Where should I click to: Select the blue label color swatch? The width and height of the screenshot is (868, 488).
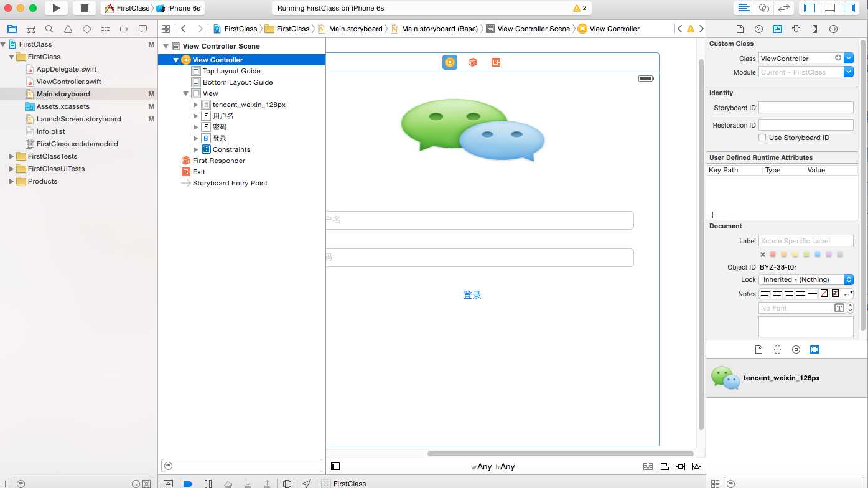(x=818, y=255)
